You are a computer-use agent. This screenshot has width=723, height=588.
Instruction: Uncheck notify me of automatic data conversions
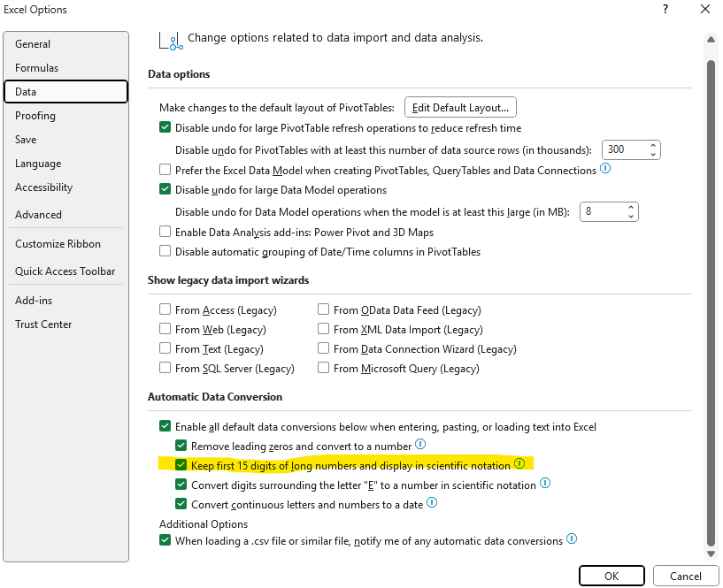point(165,540)
